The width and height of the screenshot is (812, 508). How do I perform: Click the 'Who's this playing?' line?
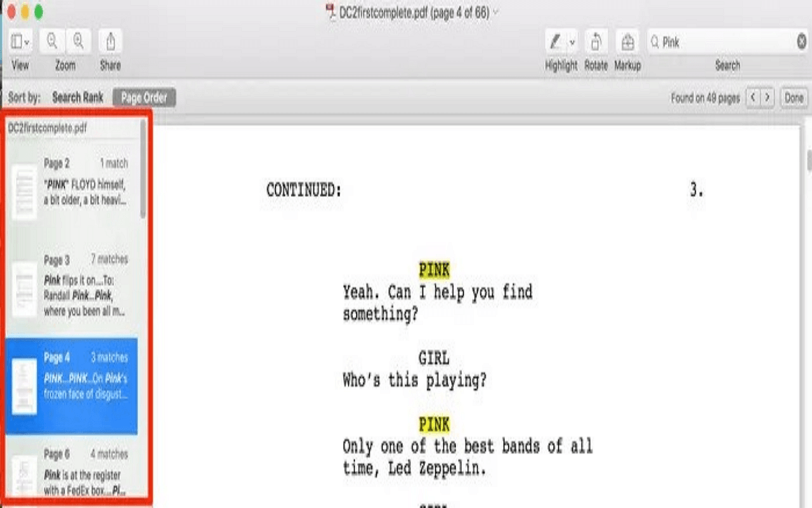pos(415,380)
